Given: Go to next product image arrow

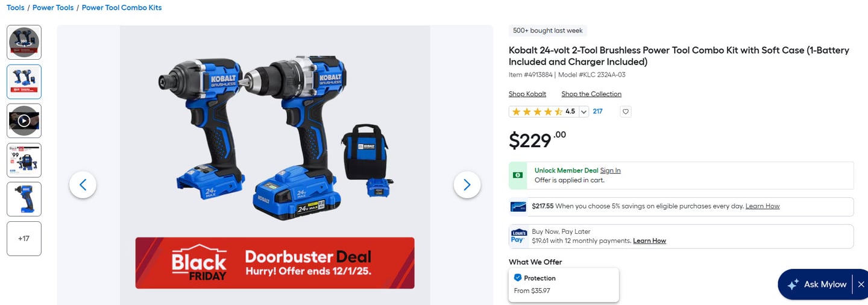Looking at the screenshot, I should [x=467, y=185].
